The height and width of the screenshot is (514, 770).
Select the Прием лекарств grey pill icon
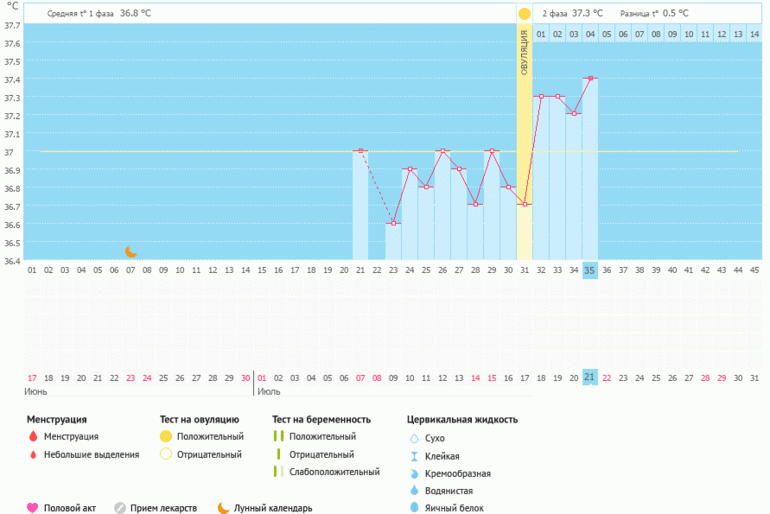click(x=121, y=507)
